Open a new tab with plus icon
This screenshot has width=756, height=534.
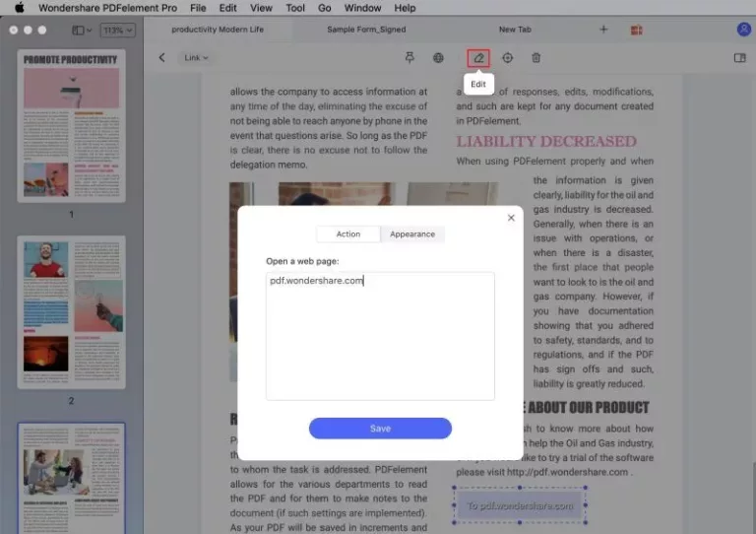click(604, 30)
